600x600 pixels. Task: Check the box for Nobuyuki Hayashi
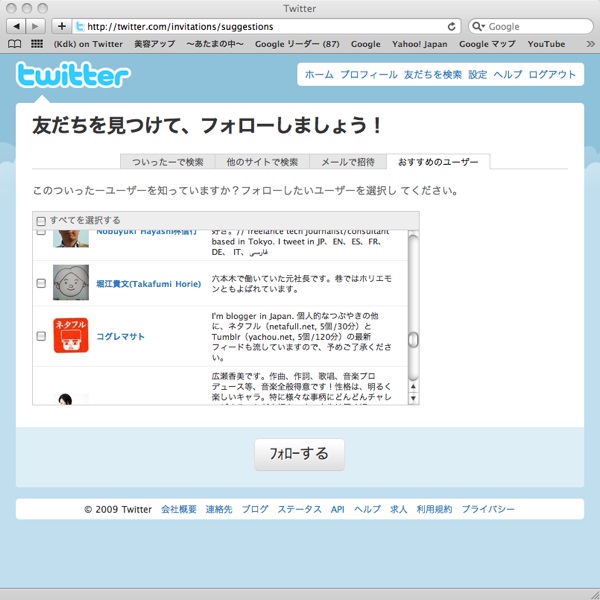41,232
